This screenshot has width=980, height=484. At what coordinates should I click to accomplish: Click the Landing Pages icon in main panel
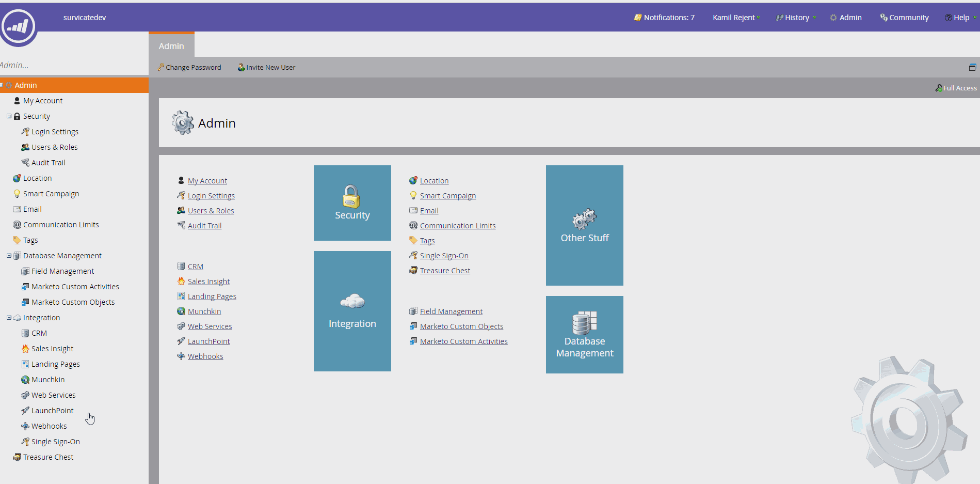click(181, 296)
